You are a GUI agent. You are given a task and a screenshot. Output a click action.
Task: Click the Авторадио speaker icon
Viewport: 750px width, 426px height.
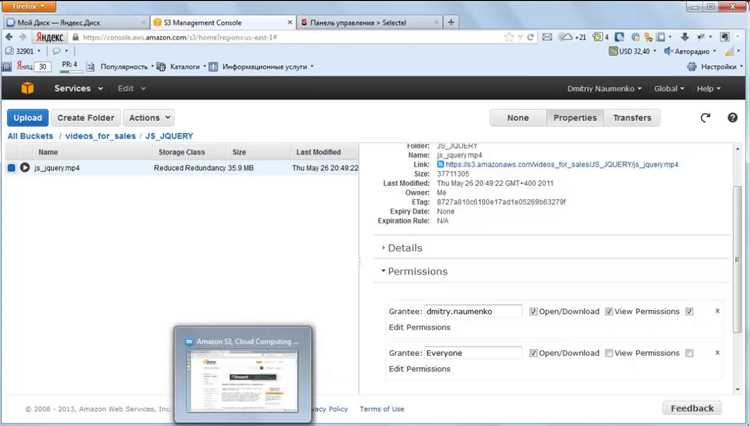point(668,51)
